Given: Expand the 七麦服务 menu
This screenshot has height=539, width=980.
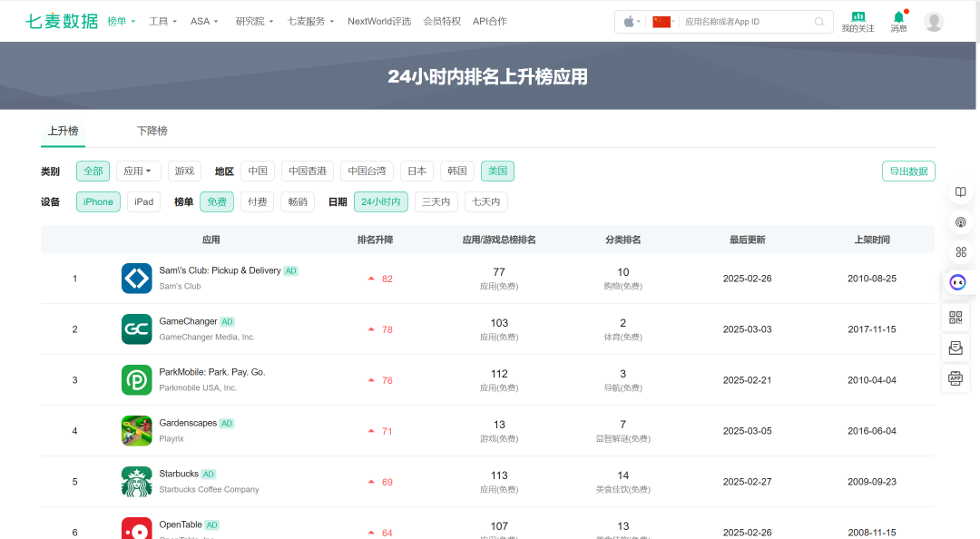Looking at the screenshot, I should tap(310, 21).
